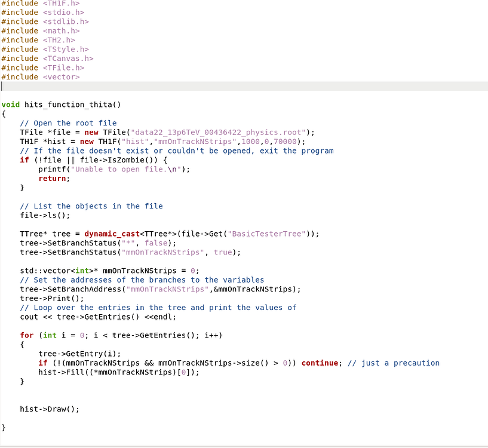Click the hist->Draw() statement
The image size is (488, 448).
click(x=50, y=409)
